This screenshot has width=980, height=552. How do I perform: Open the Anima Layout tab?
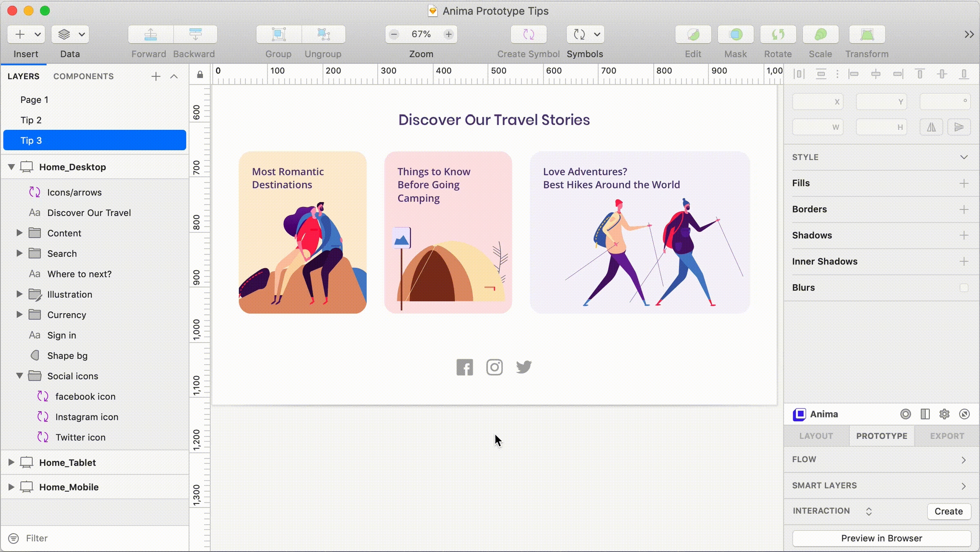pos(816,436)
